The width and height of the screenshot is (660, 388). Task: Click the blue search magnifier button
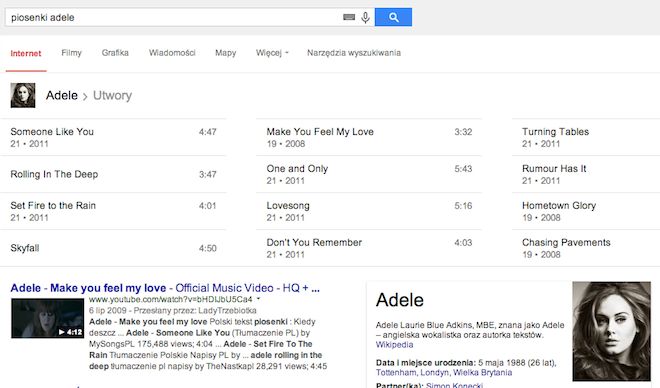[393, 17]
